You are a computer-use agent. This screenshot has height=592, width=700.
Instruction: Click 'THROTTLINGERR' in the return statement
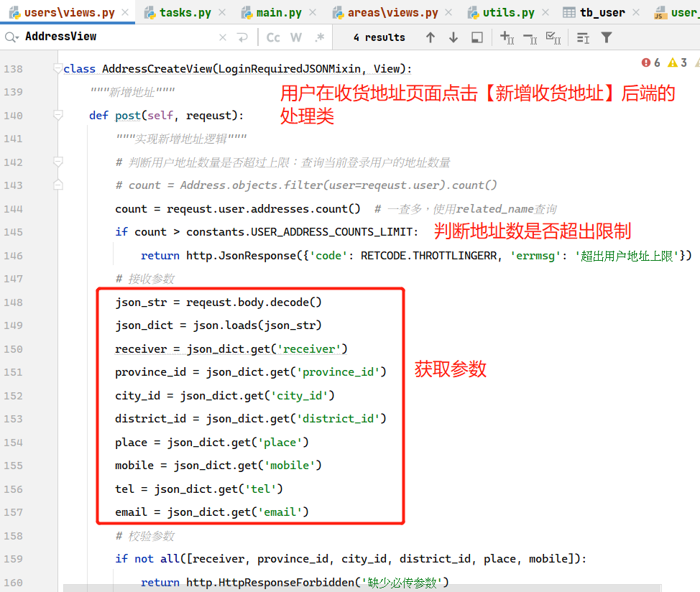click(454, 256)
